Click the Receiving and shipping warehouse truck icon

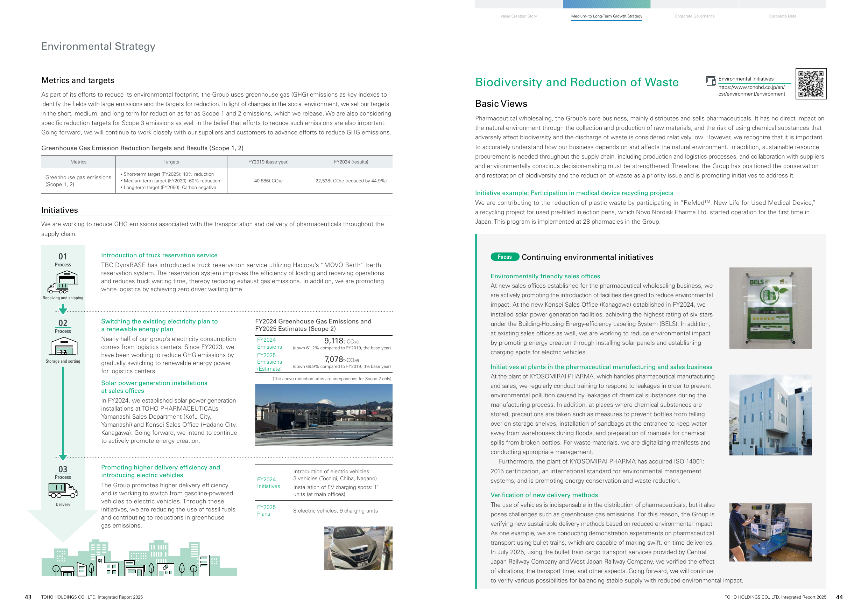[x=63, y=282]
